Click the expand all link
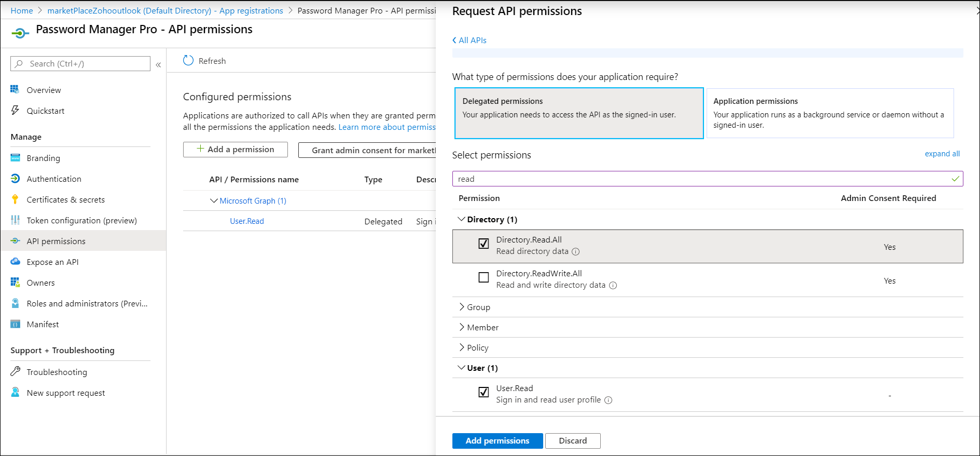980x456 pixels. click(942, 154)
